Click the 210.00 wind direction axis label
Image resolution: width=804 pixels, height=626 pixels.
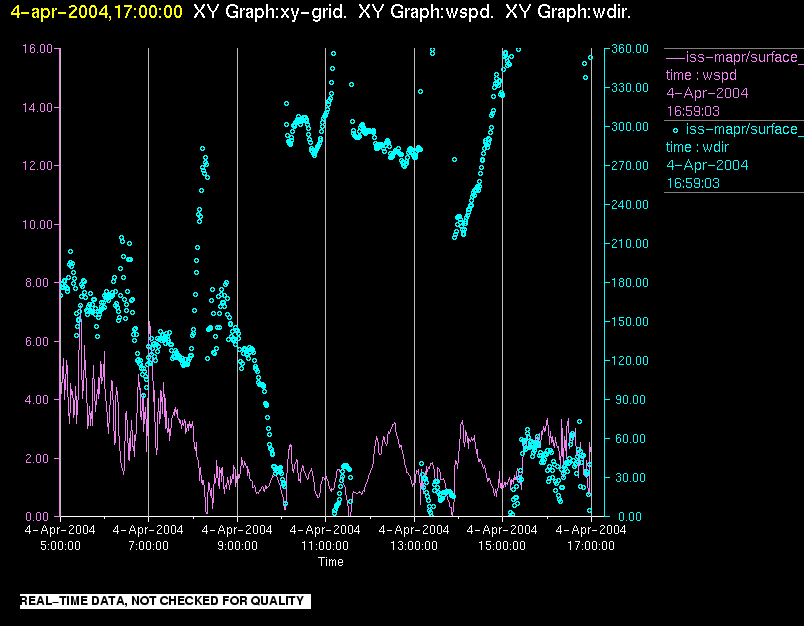[x=630, y=244]
